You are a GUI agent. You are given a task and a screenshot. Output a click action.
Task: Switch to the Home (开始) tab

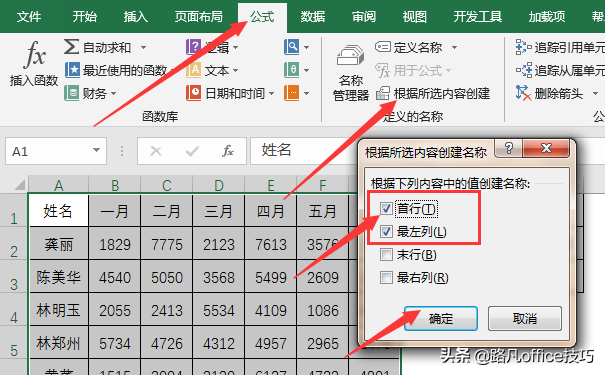pyautogui.click(x=85, y=17)
